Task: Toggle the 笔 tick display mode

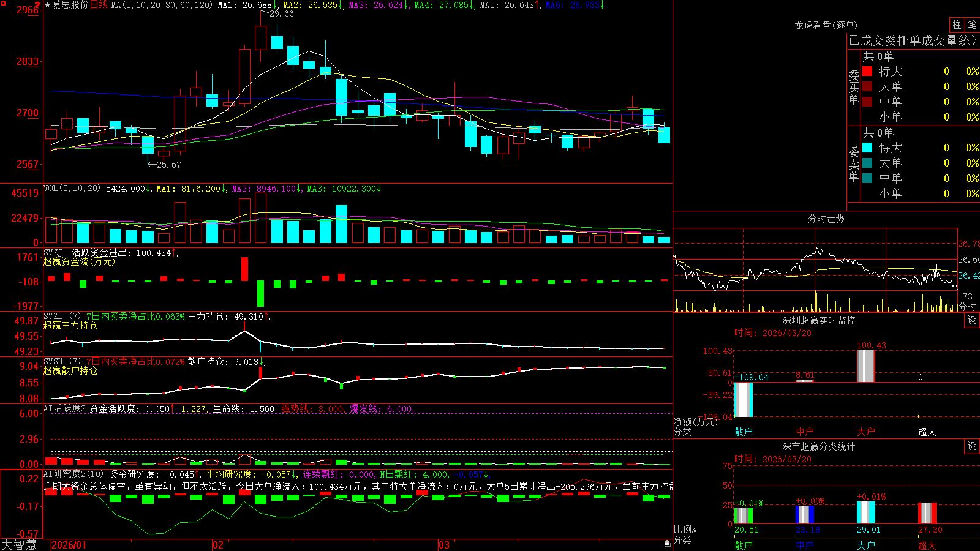Action: click(972, 25)
